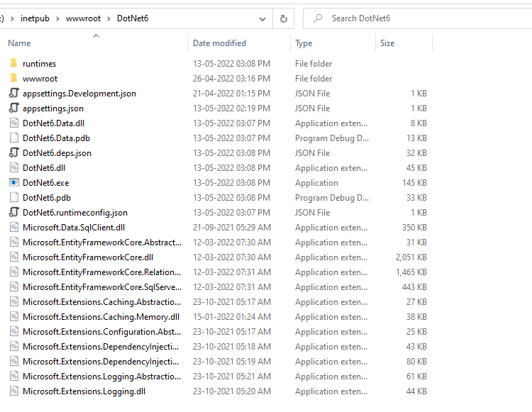Select Microsoft.Data.SqlClient.dll file name
Screen dimensions: 532x412
tap(74, 228)
